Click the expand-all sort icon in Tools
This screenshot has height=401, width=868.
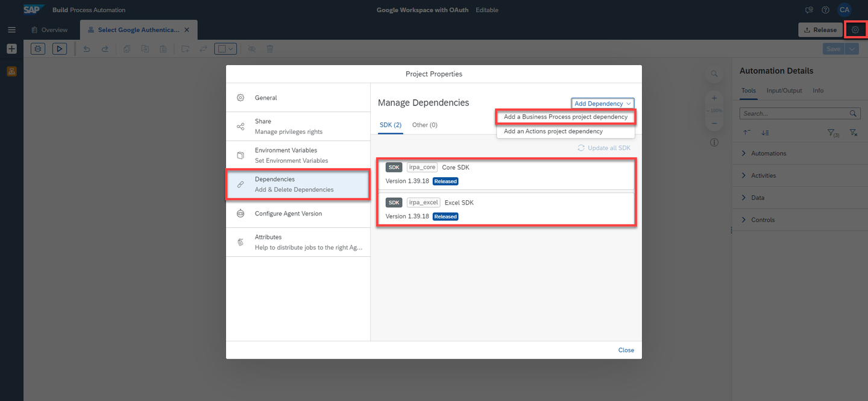tap(764, 132)
